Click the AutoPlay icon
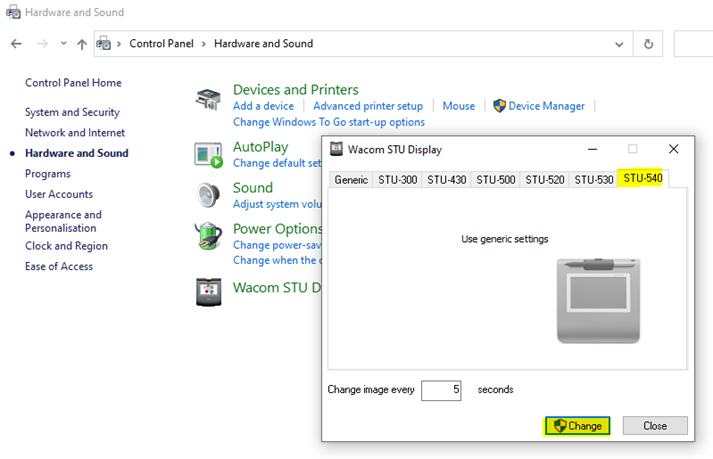This screenshot has width=713, height=459. (208, 155)
